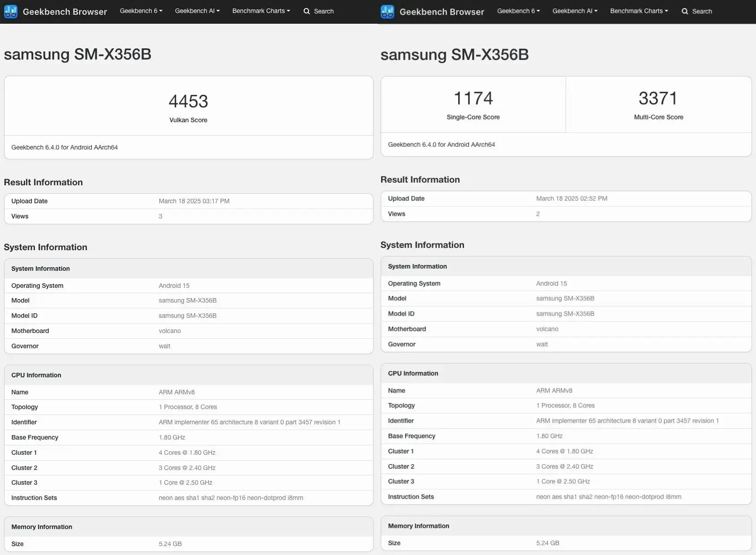Image resolution: width=756 pixels, height=555 pixels.
Task: Click Topology 1 Processor, 8 Cores, left page
Action: (x=188, y=407)
